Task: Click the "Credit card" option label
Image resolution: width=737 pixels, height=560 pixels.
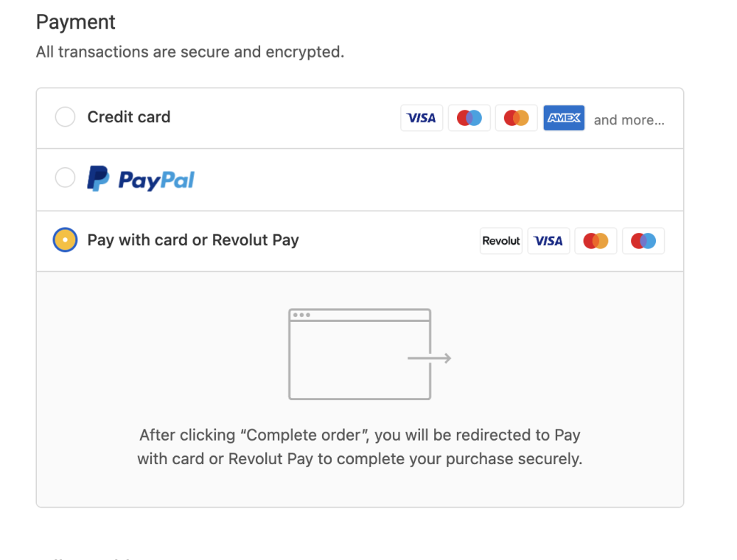Action: 129,117
